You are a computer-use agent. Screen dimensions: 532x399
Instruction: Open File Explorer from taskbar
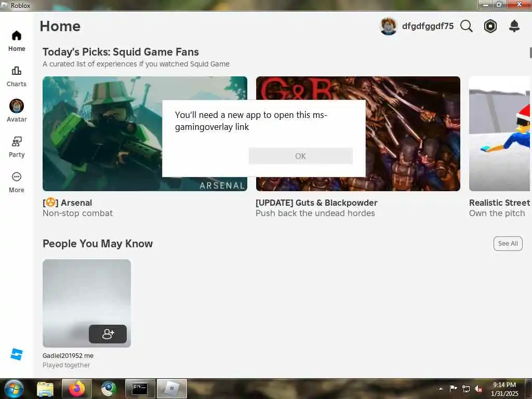pyautogui.click(x=45, y=389)
